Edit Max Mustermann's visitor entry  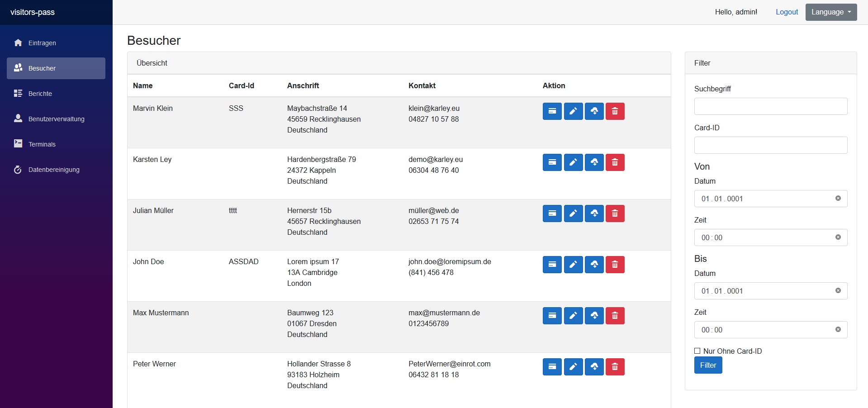573,316
